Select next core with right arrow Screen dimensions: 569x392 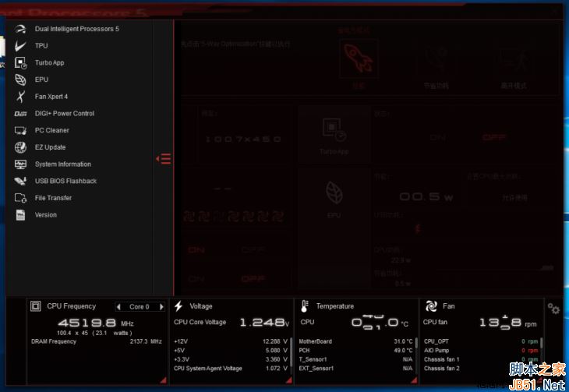click(161, 307)
